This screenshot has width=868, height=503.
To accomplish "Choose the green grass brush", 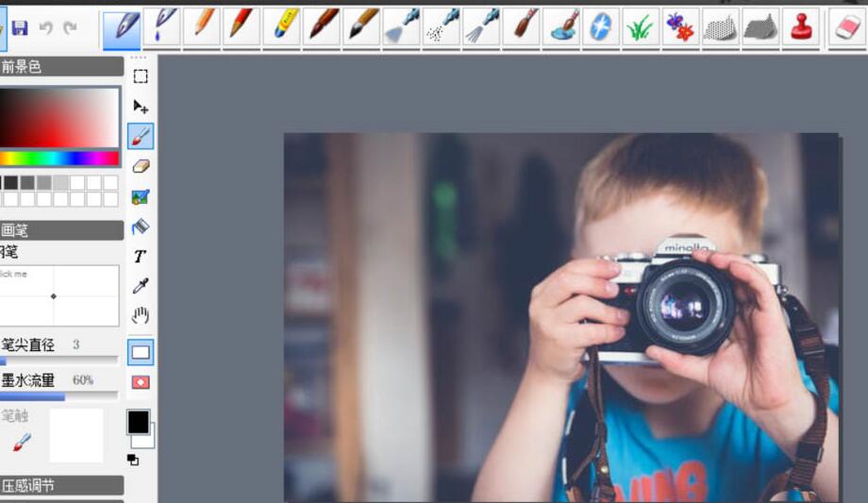I will pyautogui.click(x=640, y=27).
